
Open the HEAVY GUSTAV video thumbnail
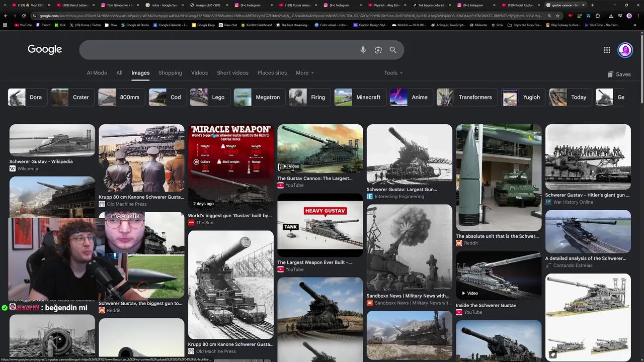pyautogui.click(x=320, y=225)
